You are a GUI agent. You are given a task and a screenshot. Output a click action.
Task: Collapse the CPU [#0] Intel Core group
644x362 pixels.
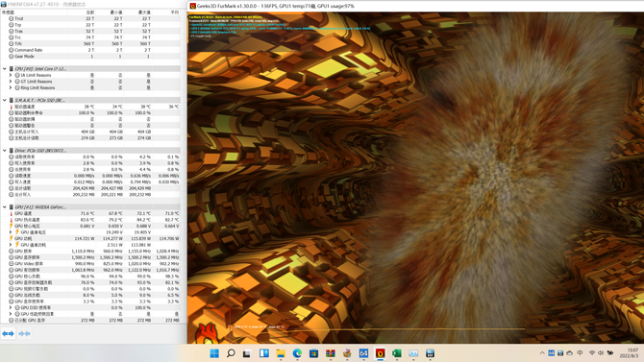point(5,69)
